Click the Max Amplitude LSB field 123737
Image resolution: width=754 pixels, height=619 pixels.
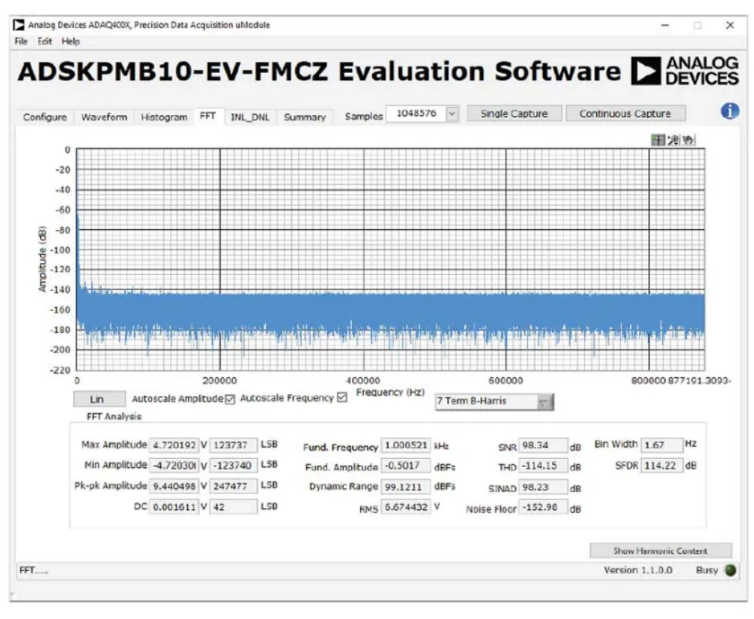pyautogui.click(x=233, y=445)
